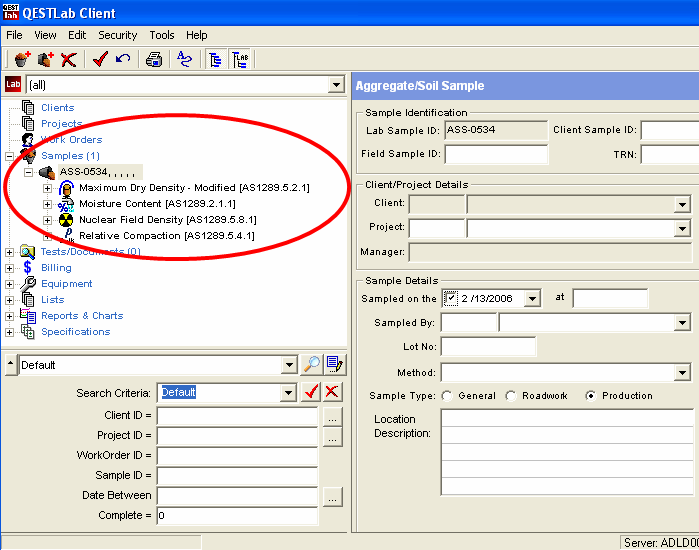Expand the Maximum Dry Density tree node
The height and width of the screenshot is (550, 699).
click(47, 188)
